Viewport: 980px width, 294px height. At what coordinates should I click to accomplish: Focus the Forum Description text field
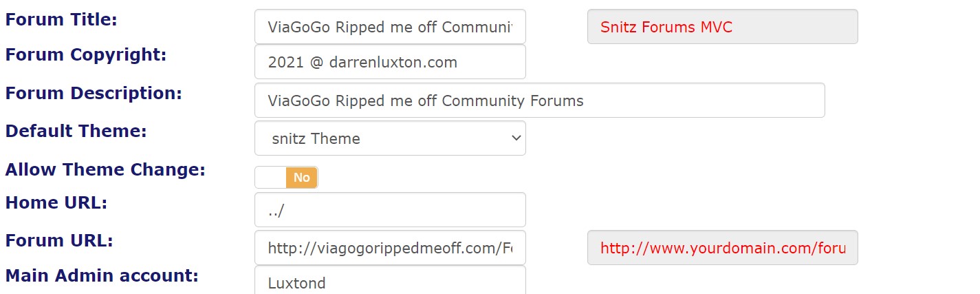point(538,101)
